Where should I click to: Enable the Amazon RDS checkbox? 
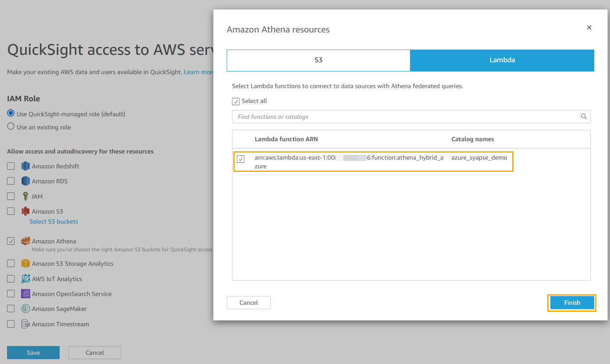(11, 181)
